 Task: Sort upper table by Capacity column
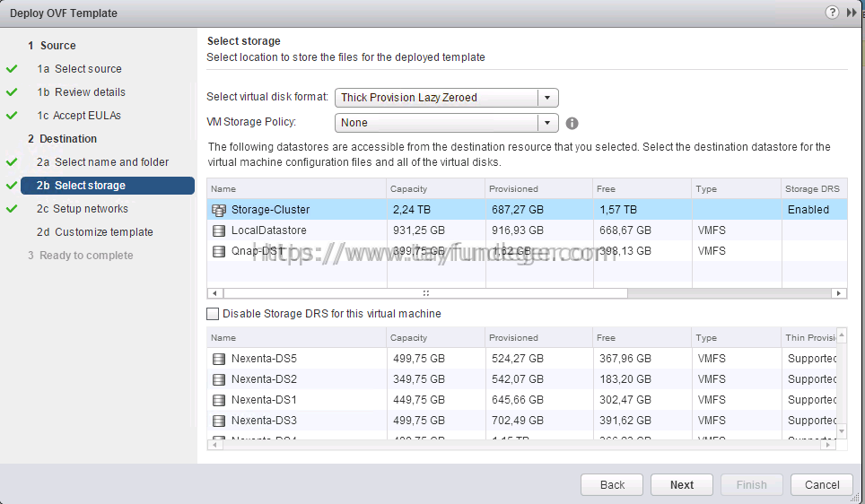tap(409, 188)
